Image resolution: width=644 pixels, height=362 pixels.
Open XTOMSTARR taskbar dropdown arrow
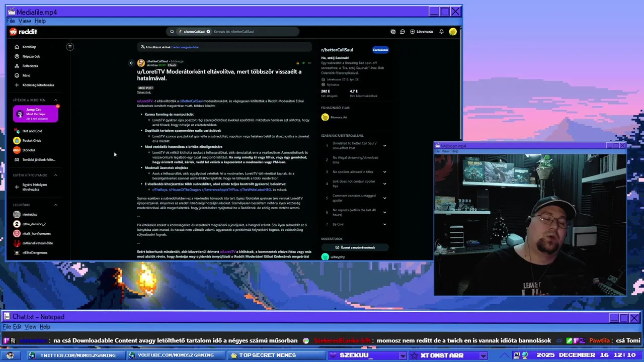[483, 356]
